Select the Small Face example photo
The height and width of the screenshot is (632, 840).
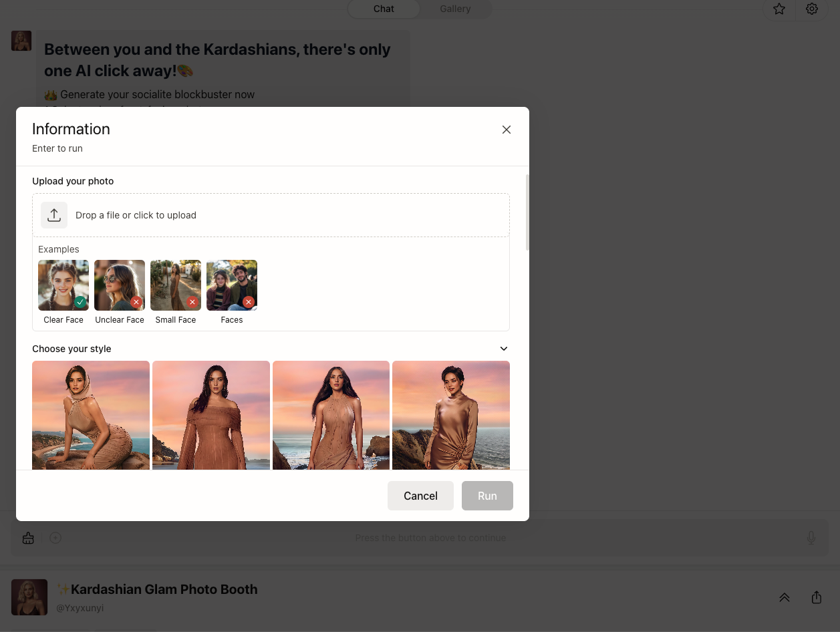coord(176,285)
